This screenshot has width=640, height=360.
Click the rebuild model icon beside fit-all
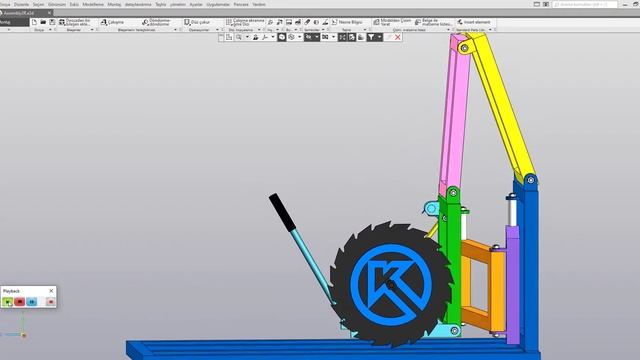pyautogui.click(x=352, y=37)
